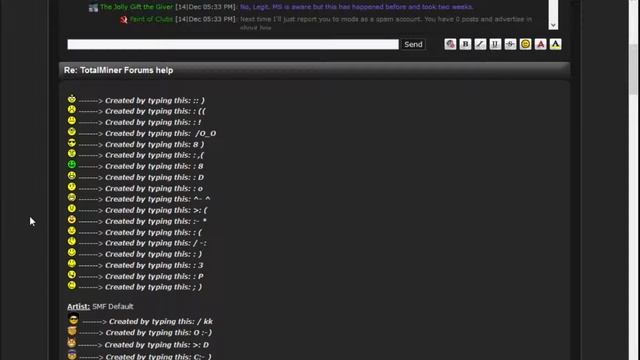Click the shoutbox scroll down arrow
The image size is (640, 360).
(553, 25)
